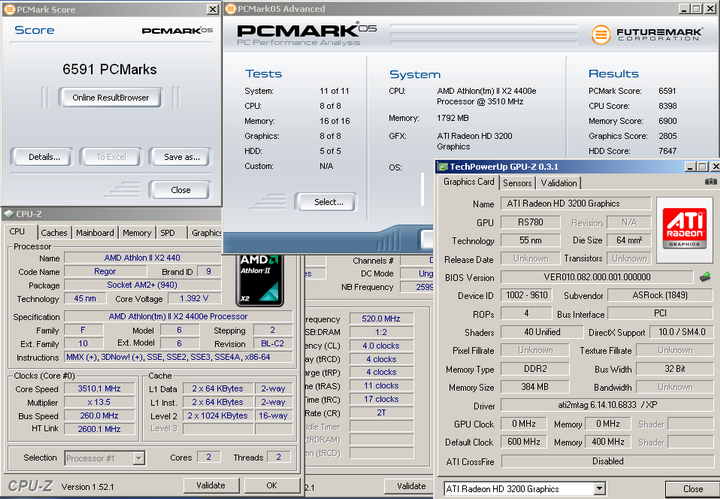Screen dimensions: 720x499
Task: Click the To Excel button
Action: coord(111,157)
